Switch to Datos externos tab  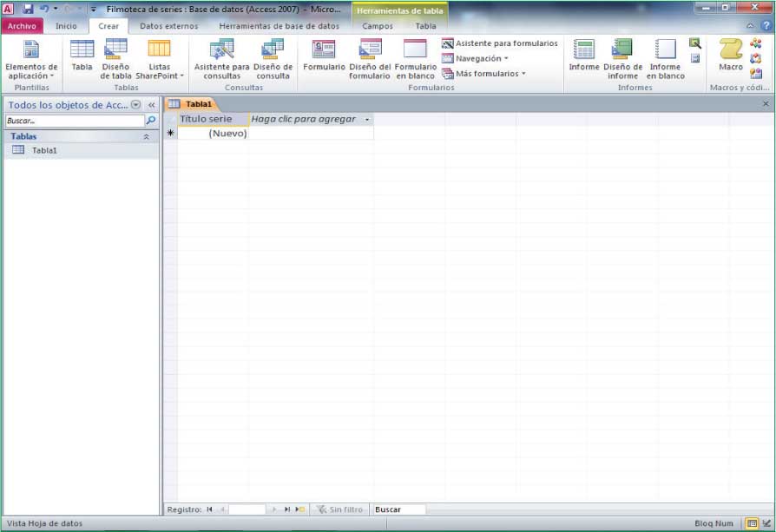168,26
